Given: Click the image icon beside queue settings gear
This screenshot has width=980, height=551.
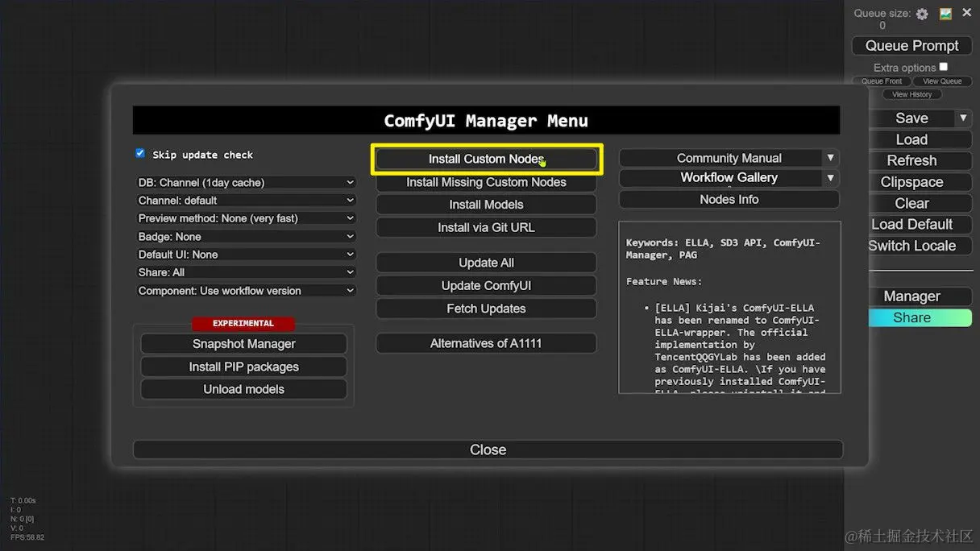Looking at the screenshot, I should coord(946,14).
